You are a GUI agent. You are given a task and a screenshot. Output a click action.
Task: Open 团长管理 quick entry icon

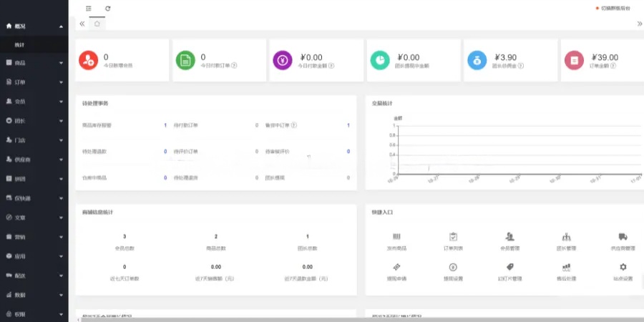pos(566,238)
